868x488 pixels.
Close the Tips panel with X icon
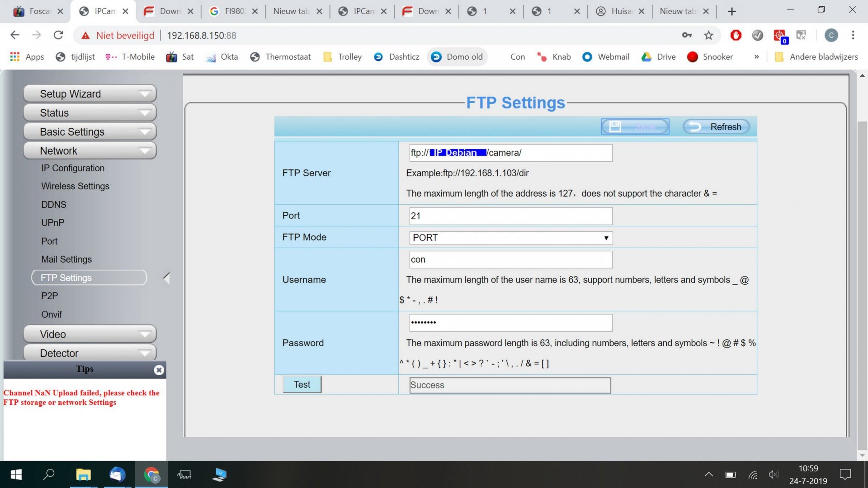point(159,370)
